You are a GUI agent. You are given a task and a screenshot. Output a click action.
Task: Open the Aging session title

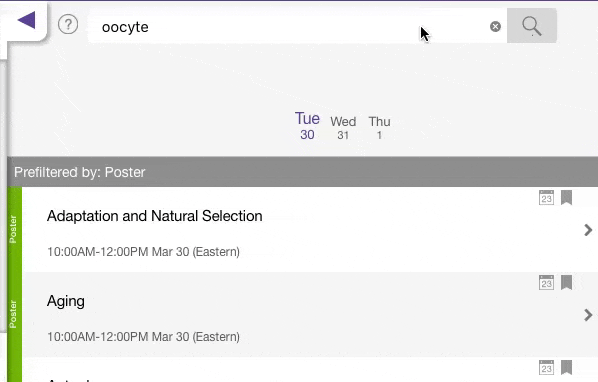point(66,302)
